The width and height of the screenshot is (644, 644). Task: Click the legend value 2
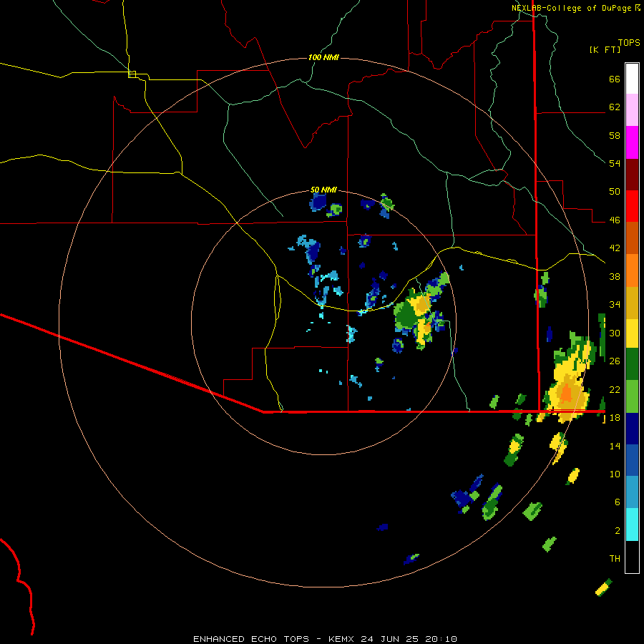pyautogui.click(x=618, y=530)
